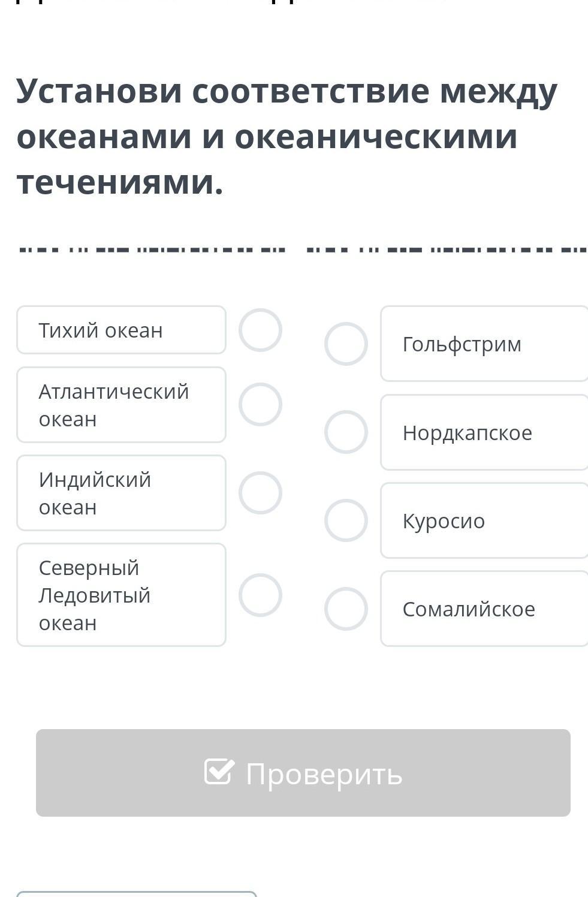Select the radio circle beside Тихий океан
The width and height of the screenshot is (588, 897).
pos(260,330)
